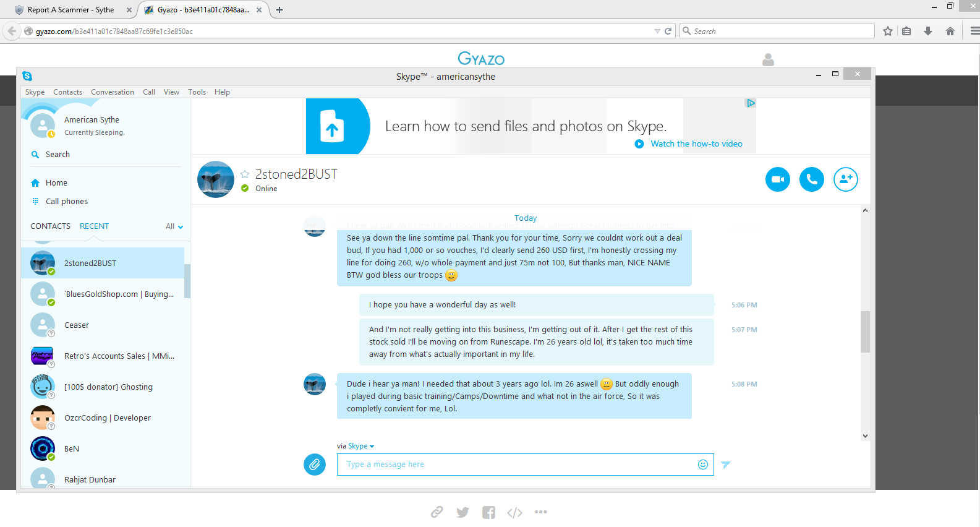Click the Gyazo logo

(481, 59)
